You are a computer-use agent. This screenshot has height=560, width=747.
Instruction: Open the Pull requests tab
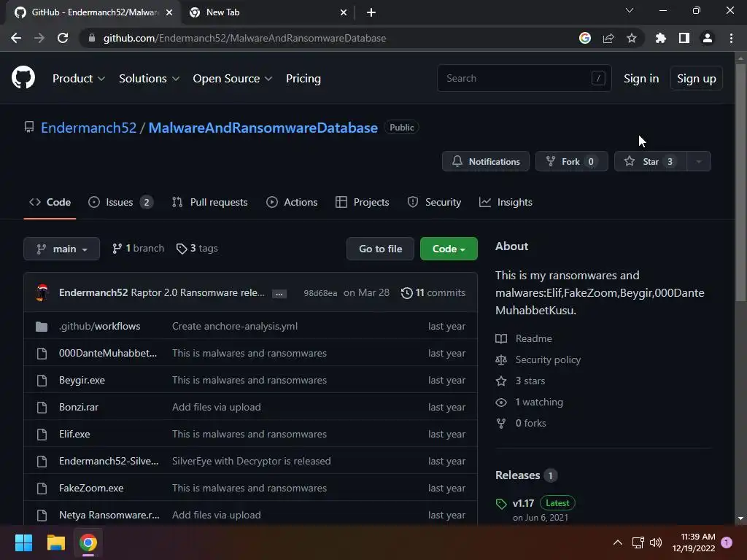[209, 203]
